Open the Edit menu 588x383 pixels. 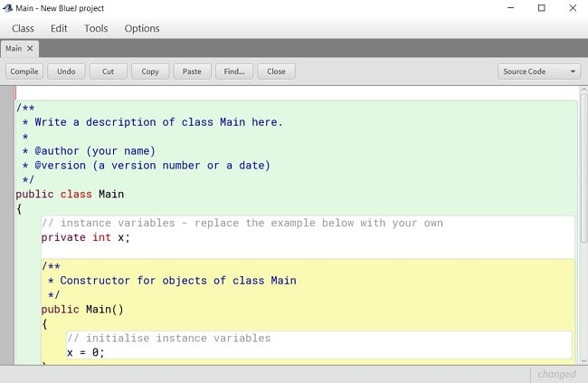[59, 29]
